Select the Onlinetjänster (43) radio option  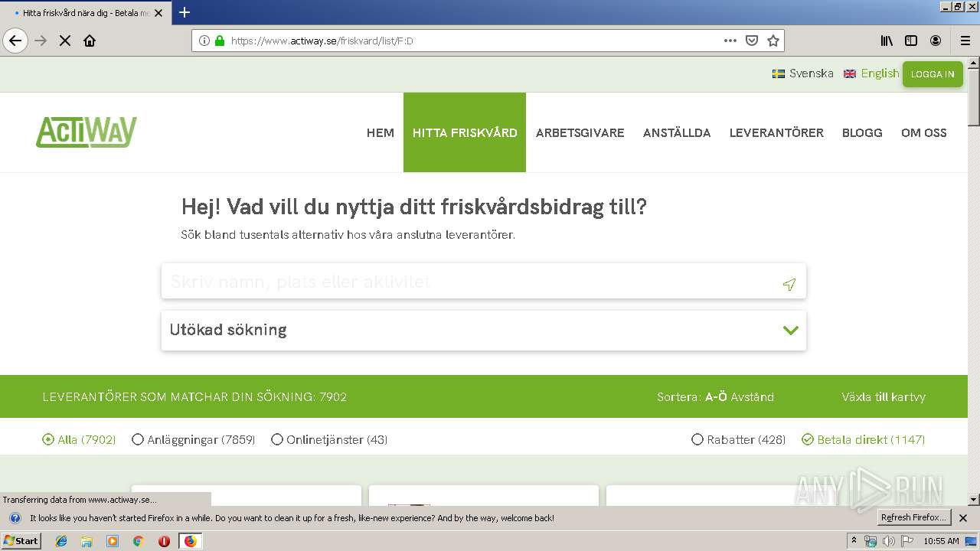point(329,439)
